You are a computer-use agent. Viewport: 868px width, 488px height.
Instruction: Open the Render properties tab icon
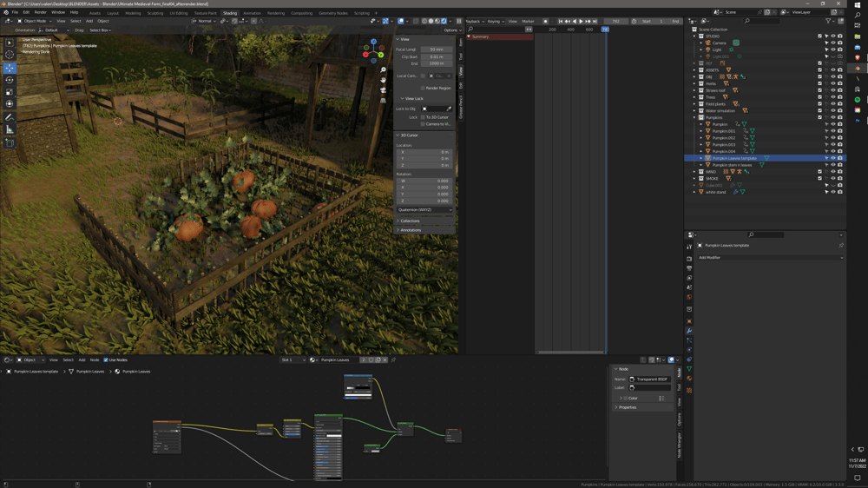689,259
